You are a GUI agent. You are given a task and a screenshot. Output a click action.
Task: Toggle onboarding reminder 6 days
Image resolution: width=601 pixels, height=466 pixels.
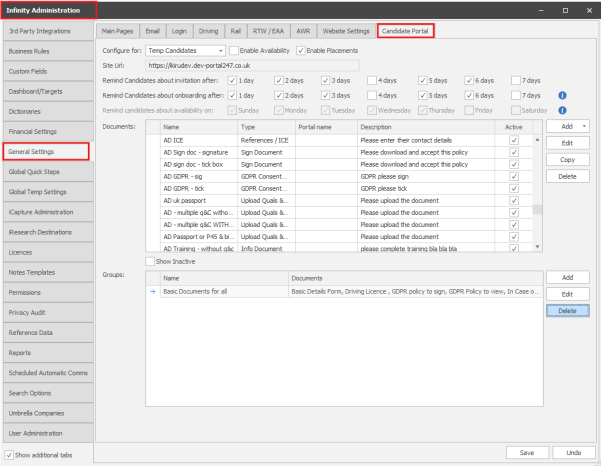[469, 95]
